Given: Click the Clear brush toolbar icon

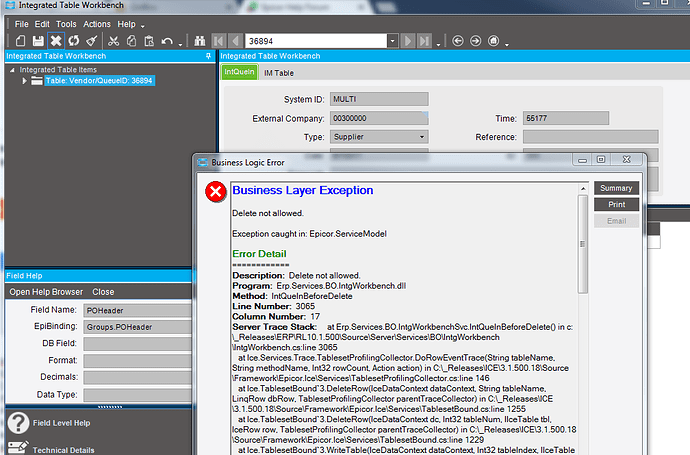Looking at the screenshot, I should [x=92, y=41].
